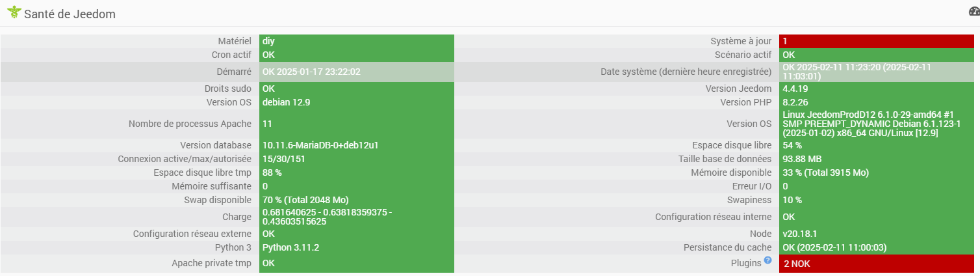Click the help icon beside Plugins

(767, 260)
